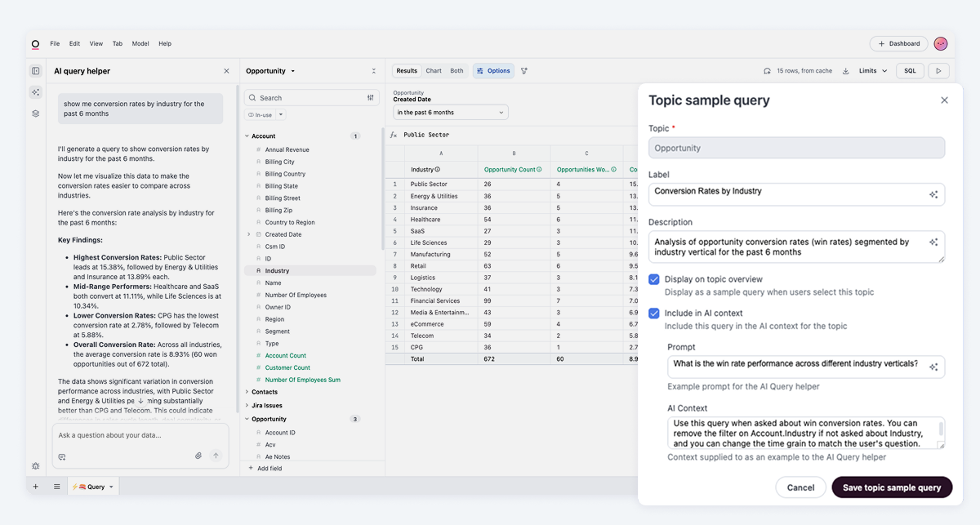Click Save topic sample query

click(892, 487)
